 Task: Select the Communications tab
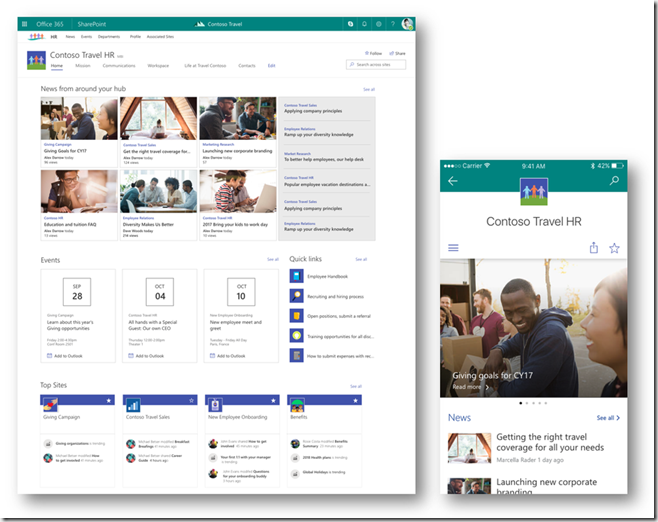tap(119, 66)
